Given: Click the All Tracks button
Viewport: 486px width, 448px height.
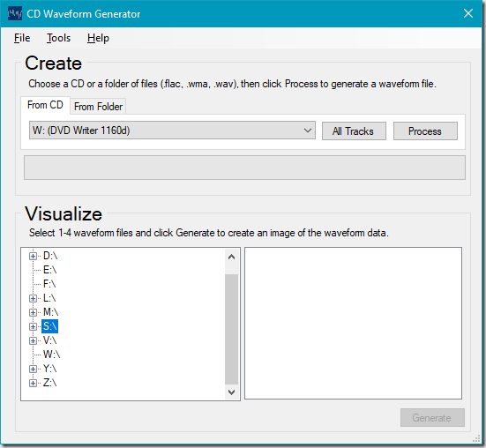Looking at the screenshot, I should (354, 131).
